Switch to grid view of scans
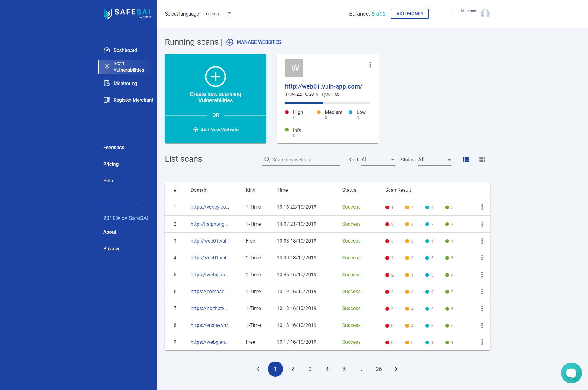This screenshot has height=390, width=588. click(x=482, y=160)
